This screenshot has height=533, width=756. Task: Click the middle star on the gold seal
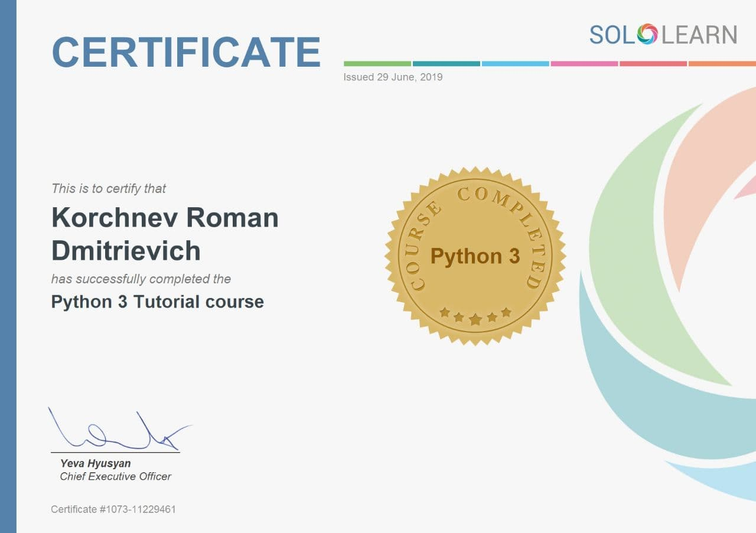point(475,319)
